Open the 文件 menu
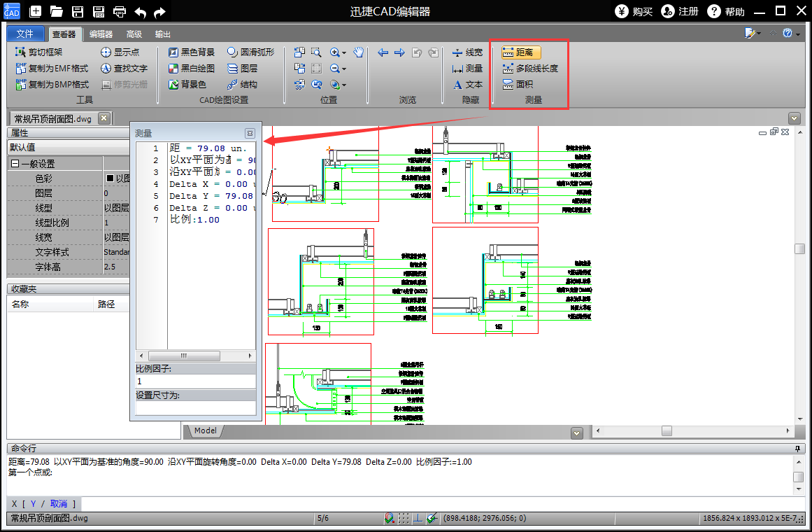The height and width of the screenshot is (532, 812). coord(25,34)
